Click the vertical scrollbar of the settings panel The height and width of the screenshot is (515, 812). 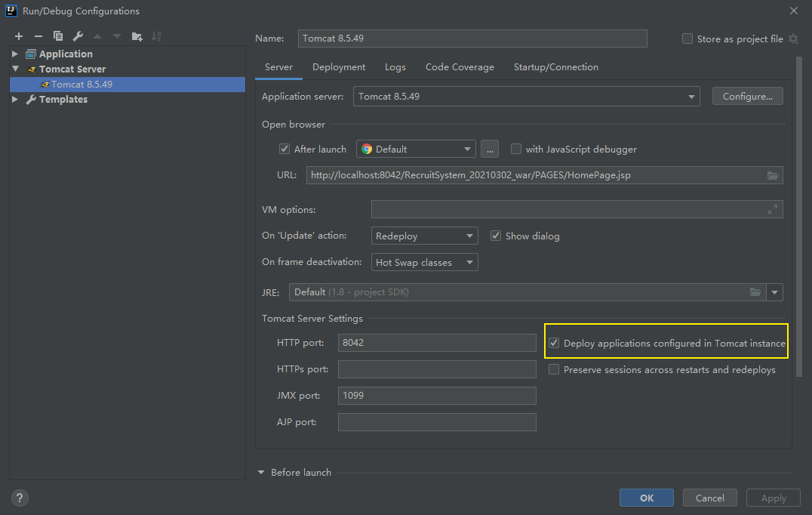click(x=799, y=217)
